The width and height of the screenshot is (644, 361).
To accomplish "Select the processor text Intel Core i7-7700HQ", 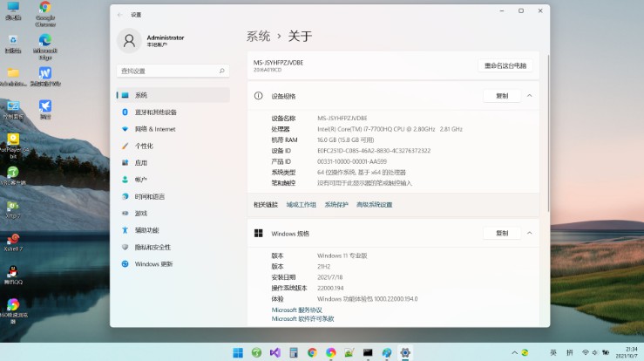I will (390, 129).
